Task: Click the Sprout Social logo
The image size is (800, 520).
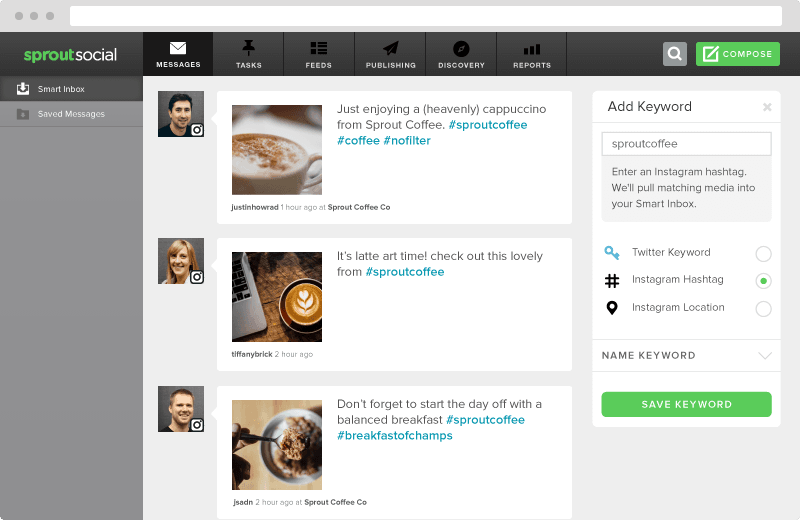Action: (70, 55)
